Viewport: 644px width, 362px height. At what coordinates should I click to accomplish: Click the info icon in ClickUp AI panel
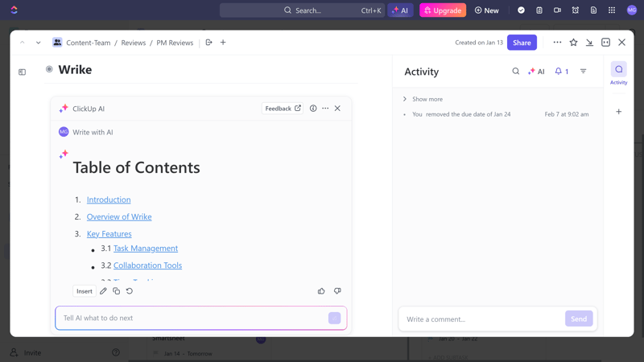[313, 109]
